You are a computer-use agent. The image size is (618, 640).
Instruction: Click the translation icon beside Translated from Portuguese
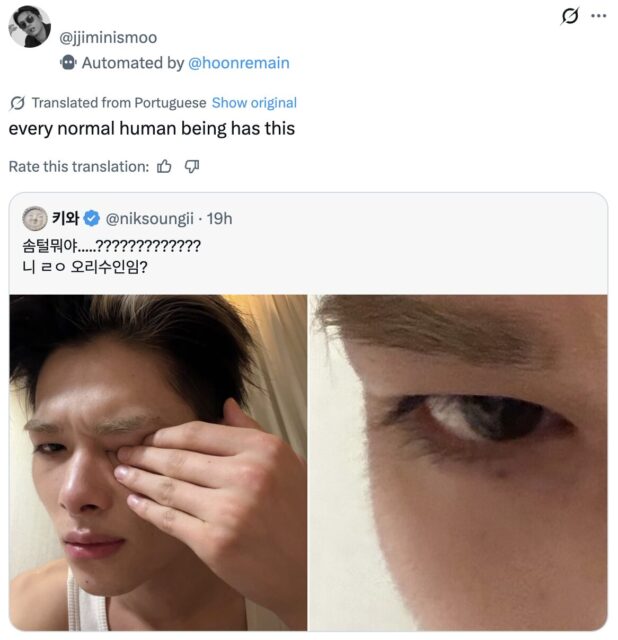point(17,103)
